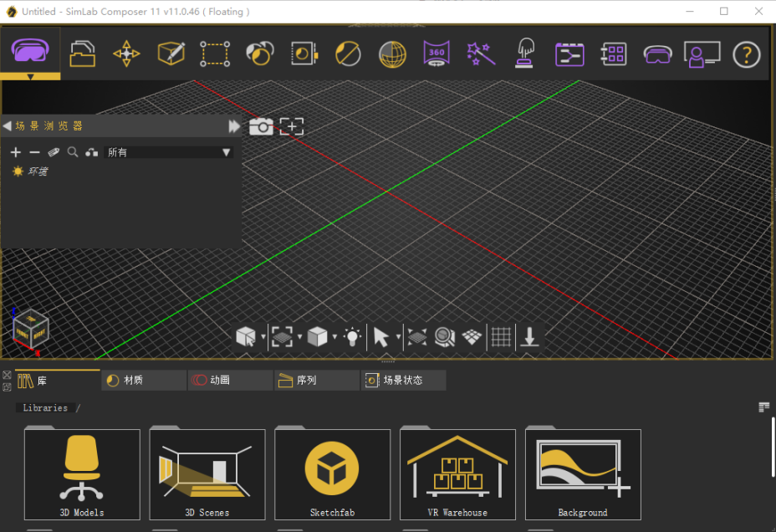Screen dimensions: 776x532
Task: Toggle the grid display in viewport toolbar
Action: click(500, 337)
